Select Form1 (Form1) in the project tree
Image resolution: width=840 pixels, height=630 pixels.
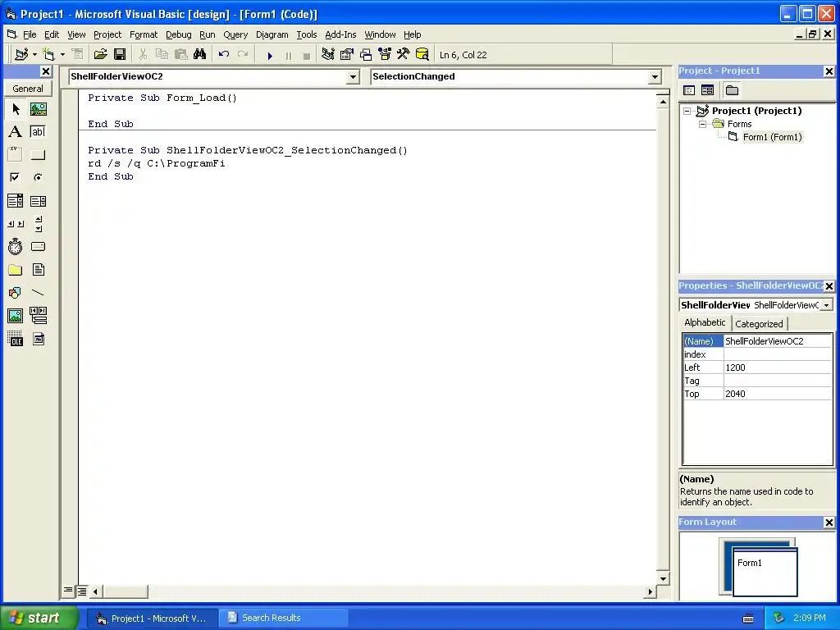(x=772, y=137)
